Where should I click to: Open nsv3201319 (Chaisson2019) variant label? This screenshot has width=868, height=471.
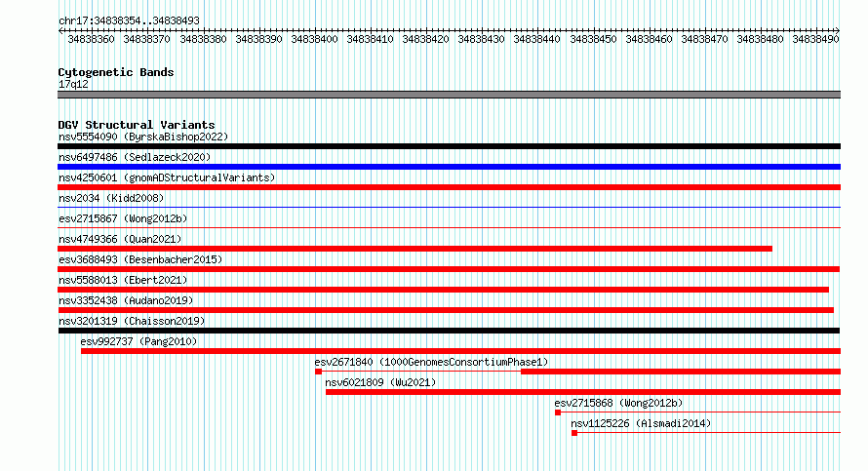tap(132, 321)
